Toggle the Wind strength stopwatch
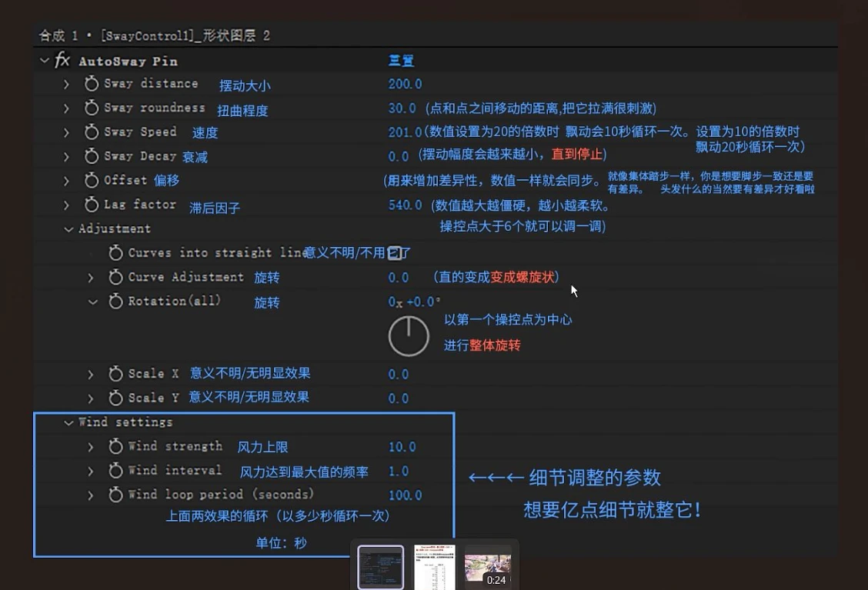Viewport: 868px width, 590px height. 115,447
